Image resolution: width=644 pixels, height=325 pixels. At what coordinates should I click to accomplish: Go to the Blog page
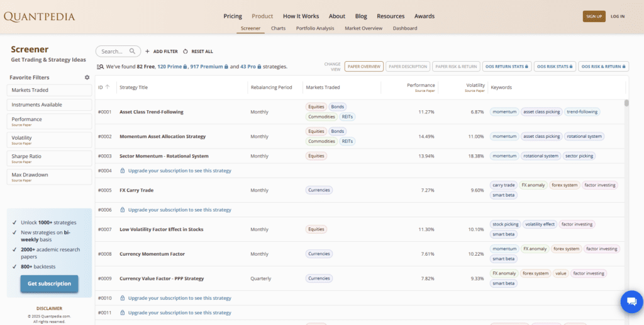[x=361, y=16]
